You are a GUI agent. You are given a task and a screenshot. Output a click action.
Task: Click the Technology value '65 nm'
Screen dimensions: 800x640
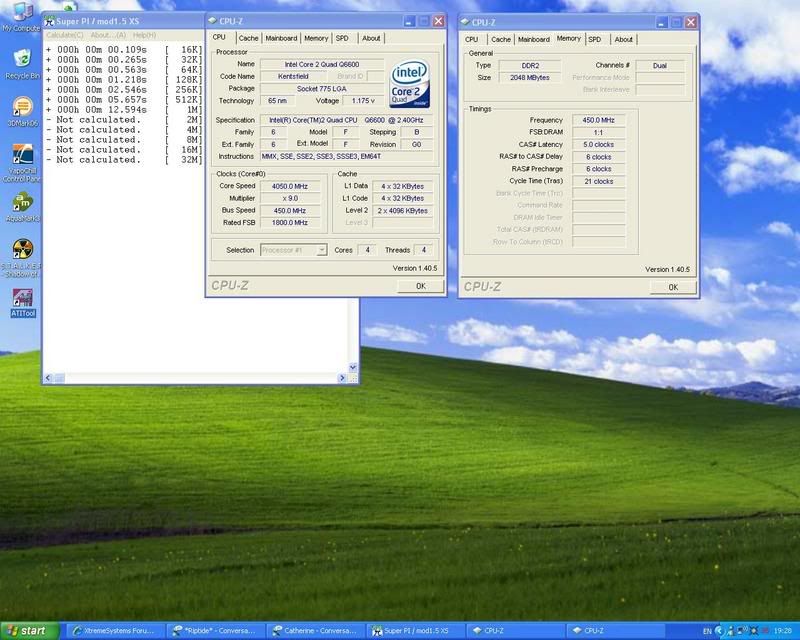277,101
